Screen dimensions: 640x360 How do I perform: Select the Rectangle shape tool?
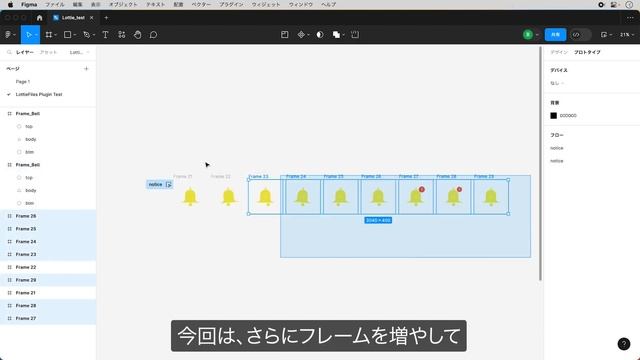pyautogui.click(x=68, y=35)
